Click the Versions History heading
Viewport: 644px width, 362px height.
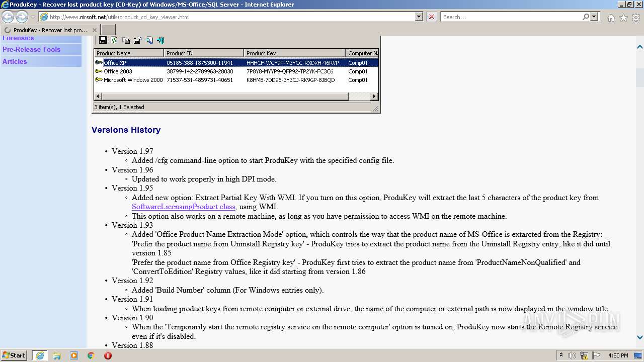tap(126, 130)
